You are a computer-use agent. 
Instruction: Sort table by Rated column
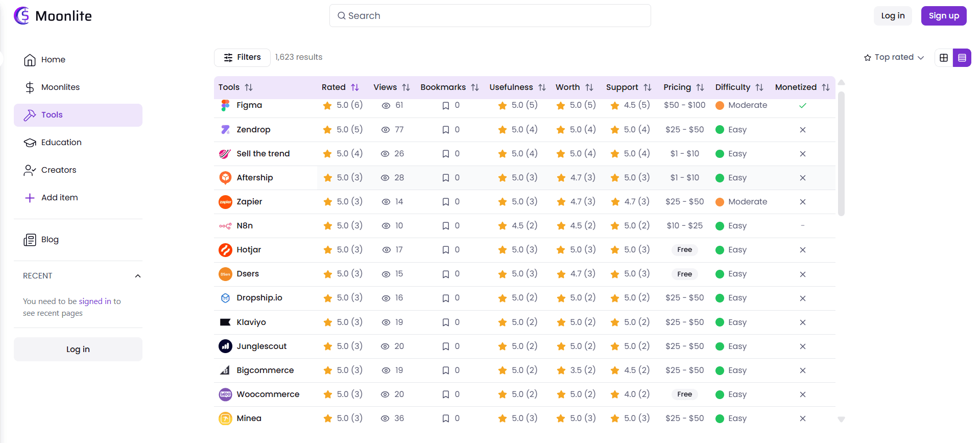355,87
